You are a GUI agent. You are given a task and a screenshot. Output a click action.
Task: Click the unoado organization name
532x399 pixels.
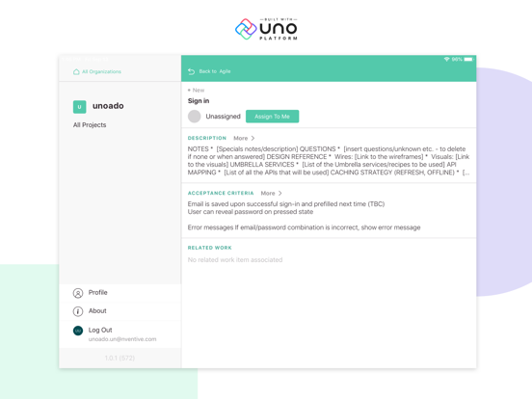[x=108, y=106]
